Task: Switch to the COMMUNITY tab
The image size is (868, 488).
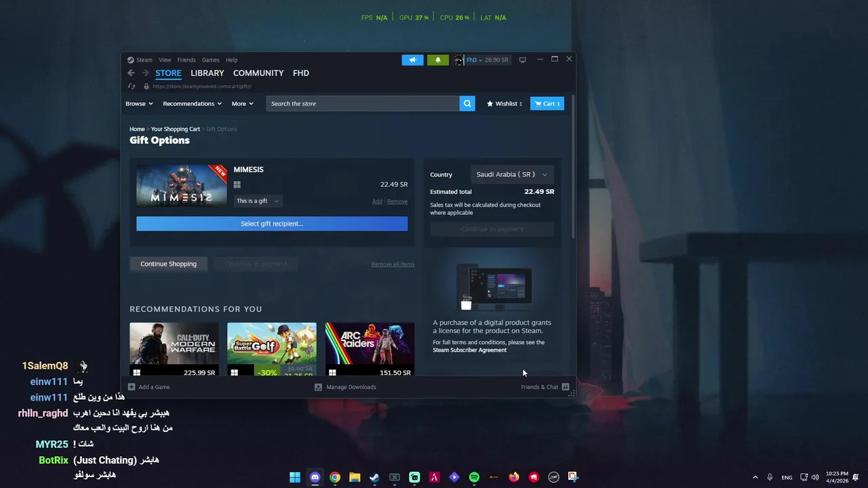Action: [x=258, y=73]
